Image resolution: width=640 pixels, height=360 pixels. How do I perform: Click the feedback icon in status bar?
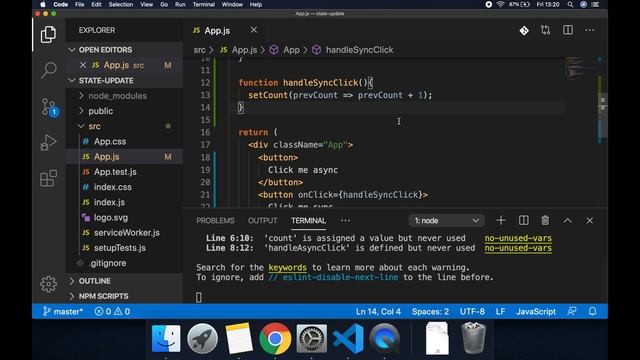tap(572, 311)
